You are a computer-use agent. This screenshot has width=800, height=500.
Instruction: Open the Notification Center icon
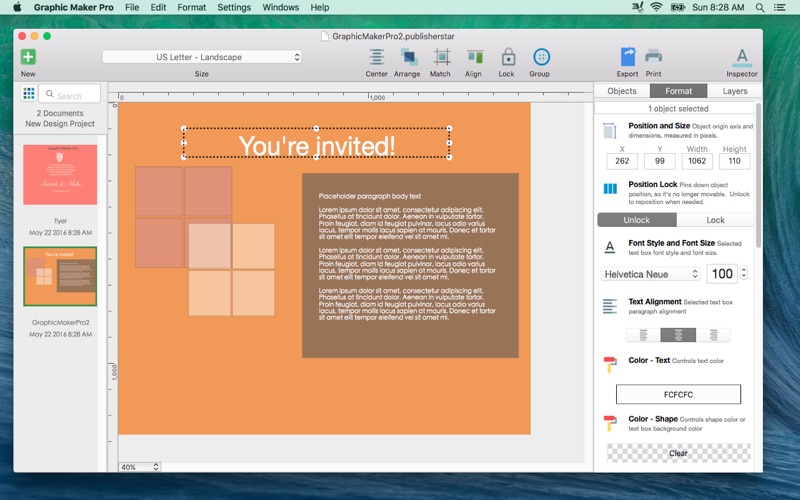click(780, 8)
